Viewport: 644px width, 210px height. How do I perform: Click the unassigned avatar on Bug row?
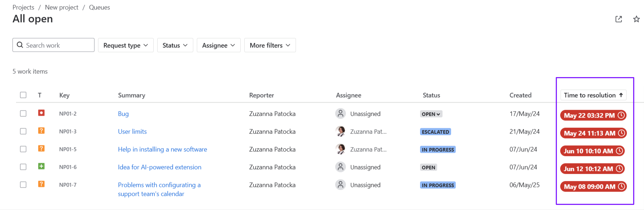[x=341, y=114]
